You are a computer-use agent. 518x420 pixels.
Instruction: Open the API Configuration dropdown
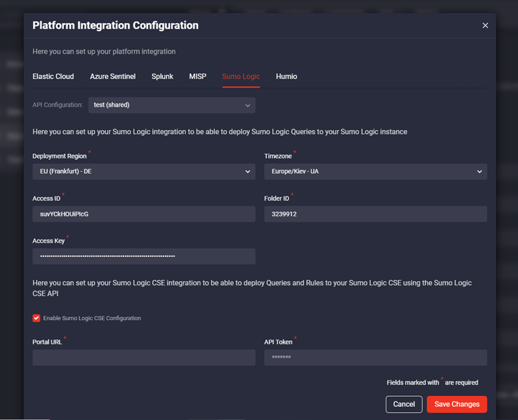171,105
